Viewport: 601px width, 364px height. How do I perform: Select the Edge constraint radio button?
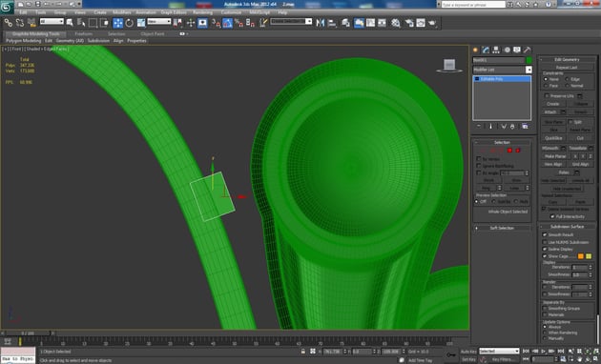click(x=568, y=79)
